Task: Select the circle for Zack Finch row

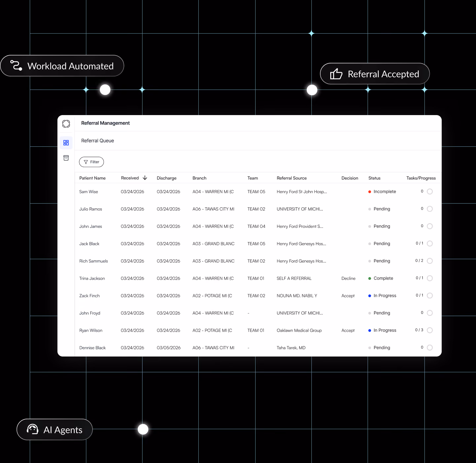Action: (x=430, y=296)
